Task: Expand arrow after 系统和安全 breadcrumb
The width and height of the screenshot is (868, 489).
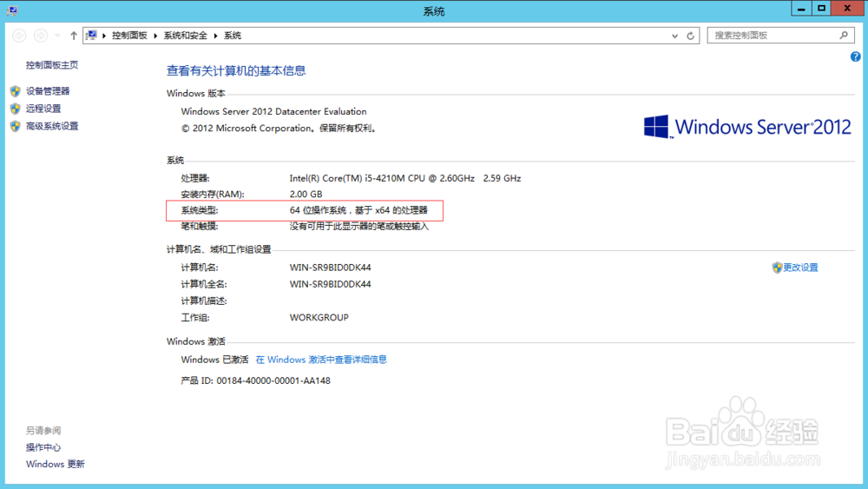Action: [215, 36]
